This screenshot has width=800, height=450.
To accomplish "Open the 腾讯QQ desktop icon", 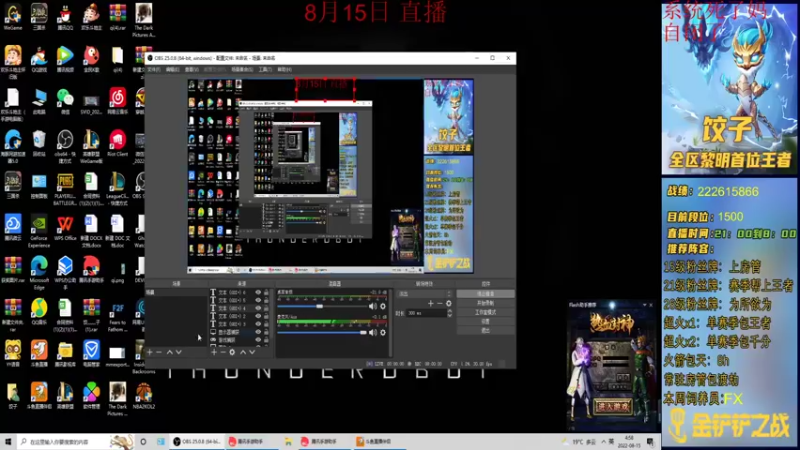I will 65,17.
